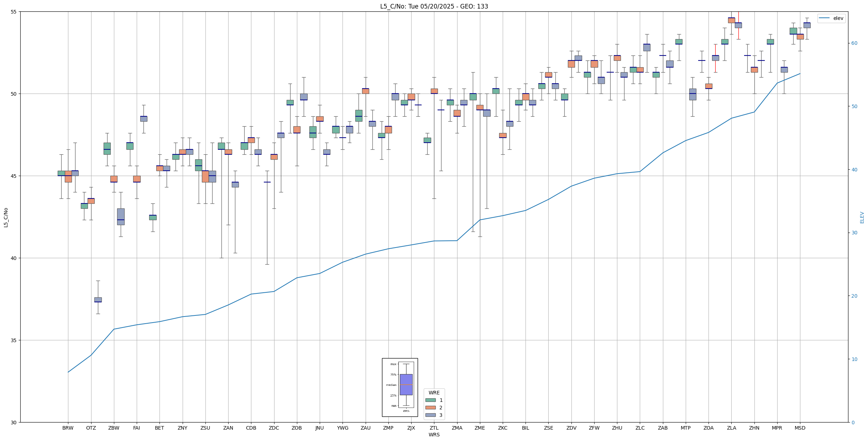Click the orange WRE 2 legend swatch
This screenshot has width=868, height=441.
pyautogui.click(x=430, y=408)
